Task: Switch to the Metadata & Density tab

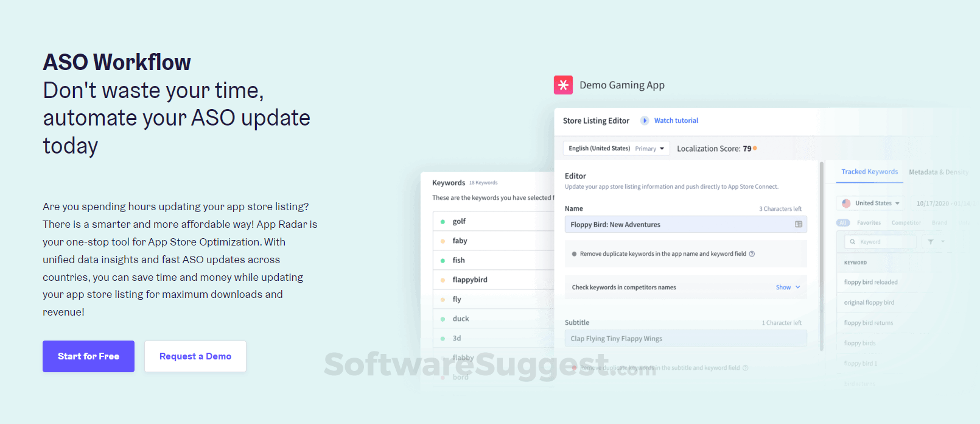Action: pos(938,172)
